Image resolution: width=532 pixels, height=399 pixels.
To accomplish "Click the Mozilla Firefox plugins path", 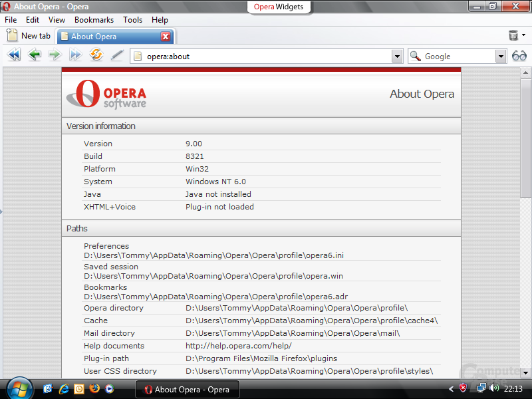I will (261, 358).
